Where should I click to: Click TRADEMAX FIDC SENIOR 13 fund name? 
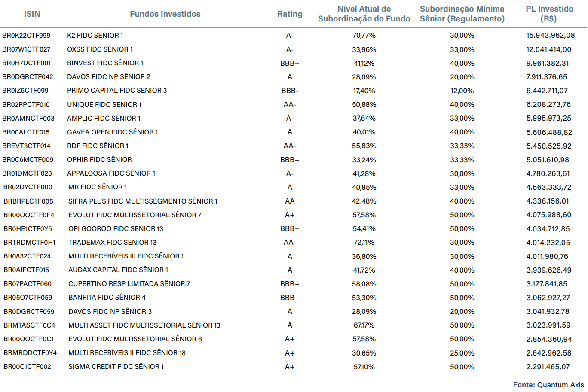click(112, 243)
